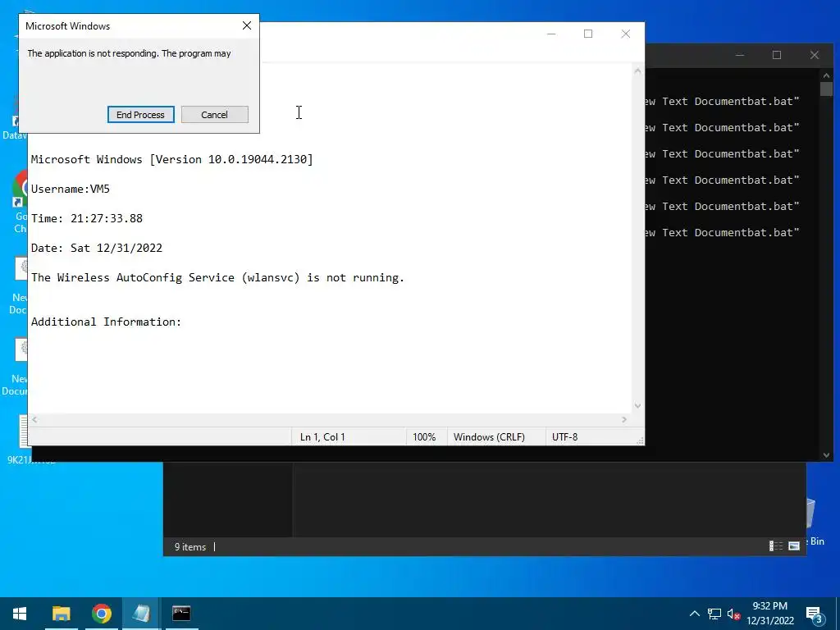Screen dimensions: 840x630
Task: Click the command prompt scrollbar thumb
Action: (x=826, y=89)
